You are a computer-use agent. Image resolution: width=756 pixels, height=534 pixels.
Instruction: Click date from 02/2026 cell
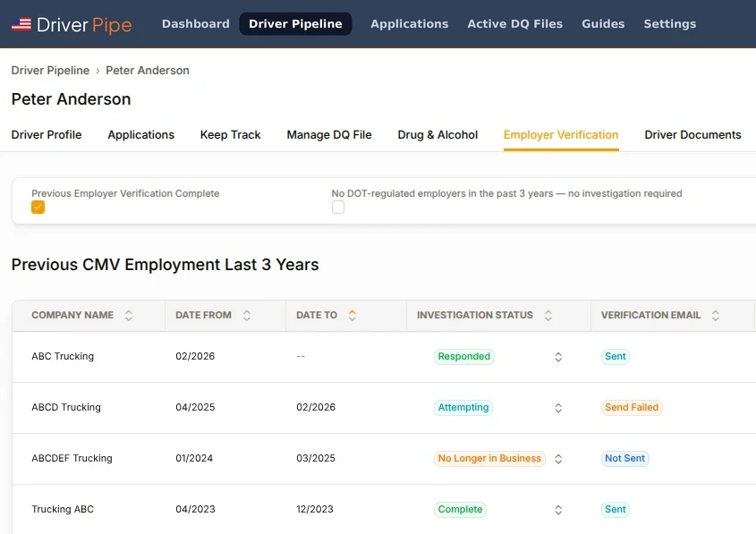[x=195, y=357]
